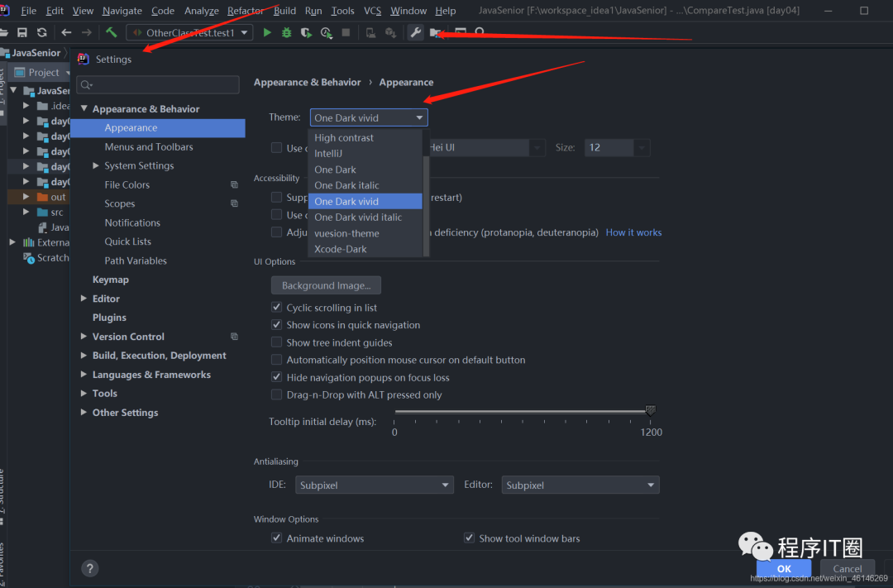Click the Settings search field
Viewport: 893px width, 588px height.
tap(158, 85)
